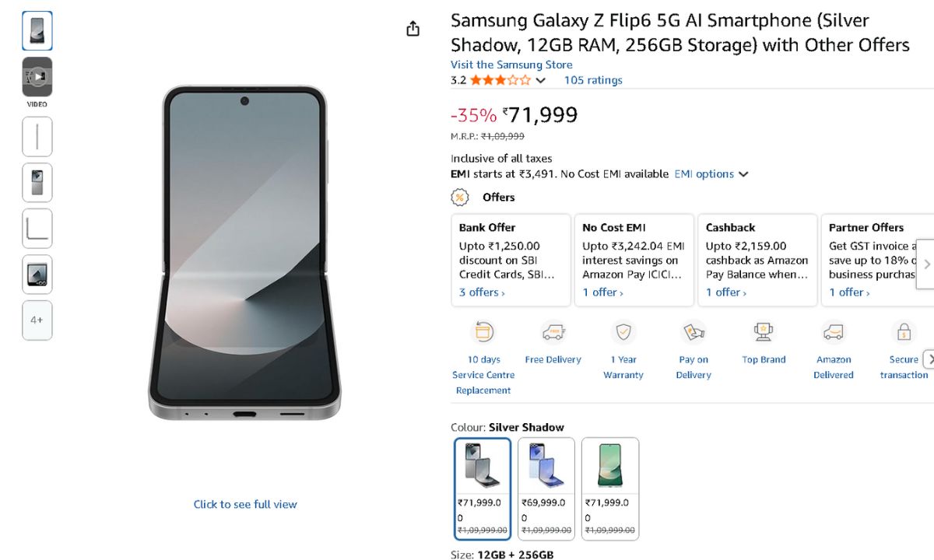This screenshot has width=934, height=560.
Task: Play the product video thumbnail
Action: point(37,77)
